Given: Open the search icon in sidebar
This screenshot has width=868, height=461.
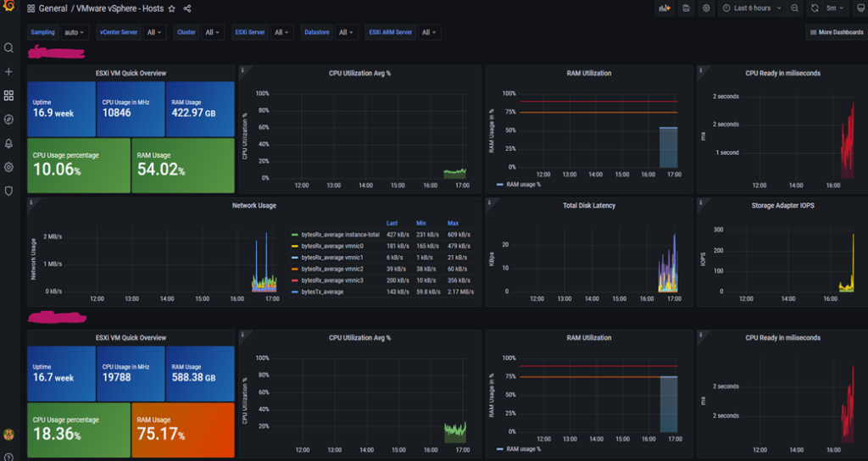Looking at the screenshot, I should [8, 48].
